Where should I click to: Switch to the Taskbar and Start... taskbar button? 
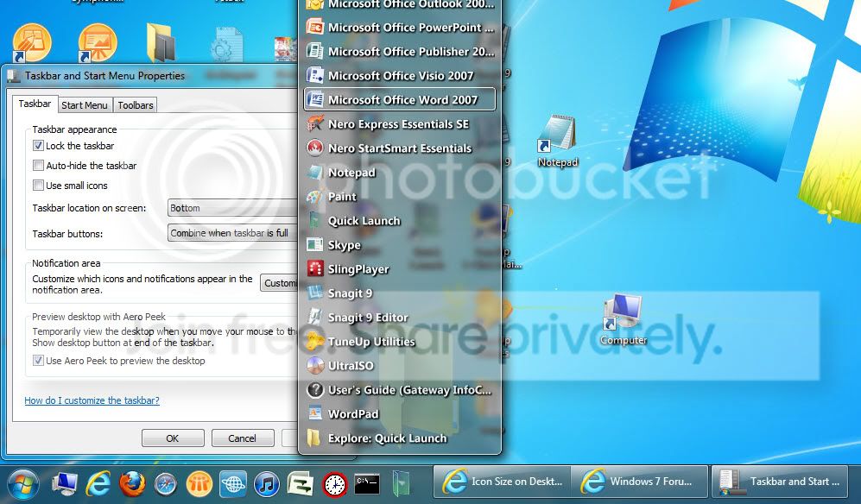(779, 482)
